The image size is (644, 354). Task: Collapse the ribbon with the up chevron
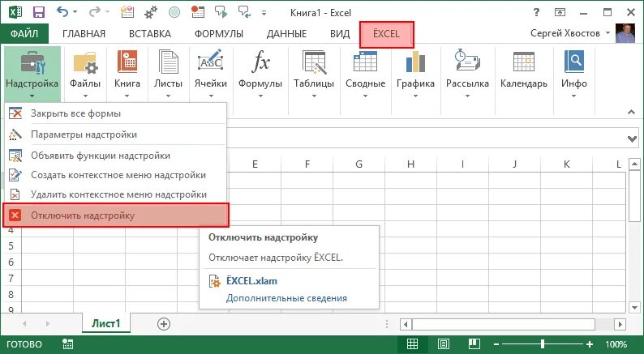pos(632,112)
